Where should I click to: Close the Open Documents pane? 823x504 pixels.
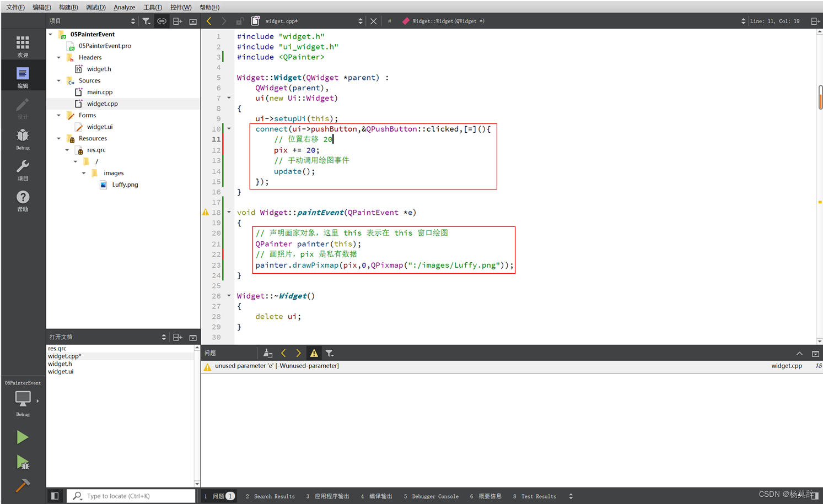click(193, 337)
